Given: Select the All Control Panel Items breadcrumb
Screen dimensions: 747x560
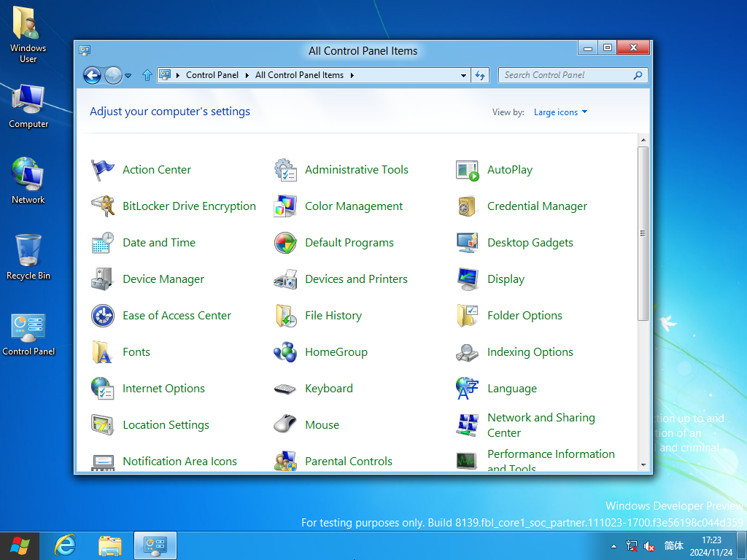Looking at the screenshot, I should (299, 75).
